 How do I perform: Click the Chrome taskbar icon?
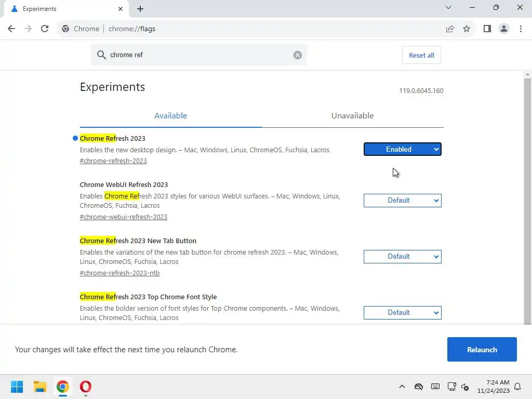click(62, 387)
